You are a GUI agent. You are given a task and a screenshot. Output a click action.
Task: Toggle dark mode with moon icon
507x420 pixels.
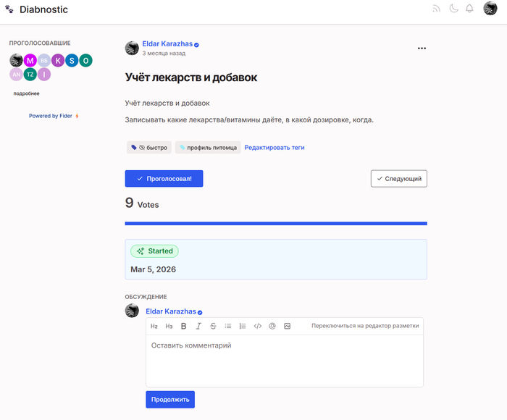[x=453, y=9]
